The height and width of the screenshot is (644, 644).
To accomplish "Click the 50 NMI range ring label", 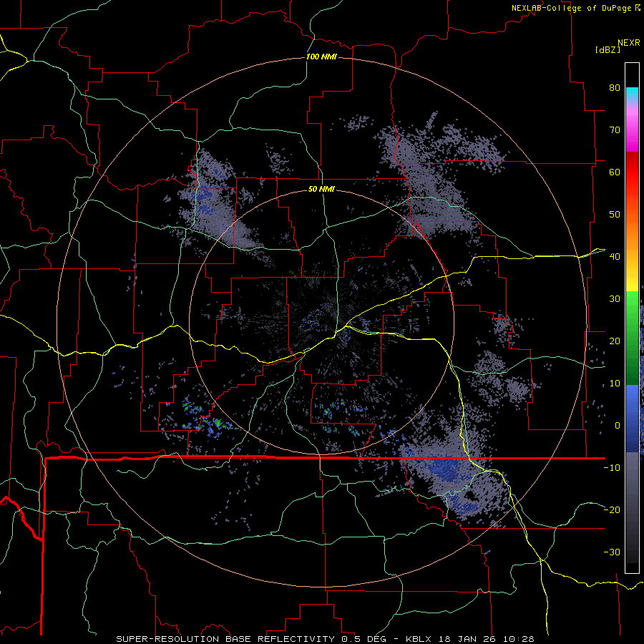I will [x=321, y=190].
